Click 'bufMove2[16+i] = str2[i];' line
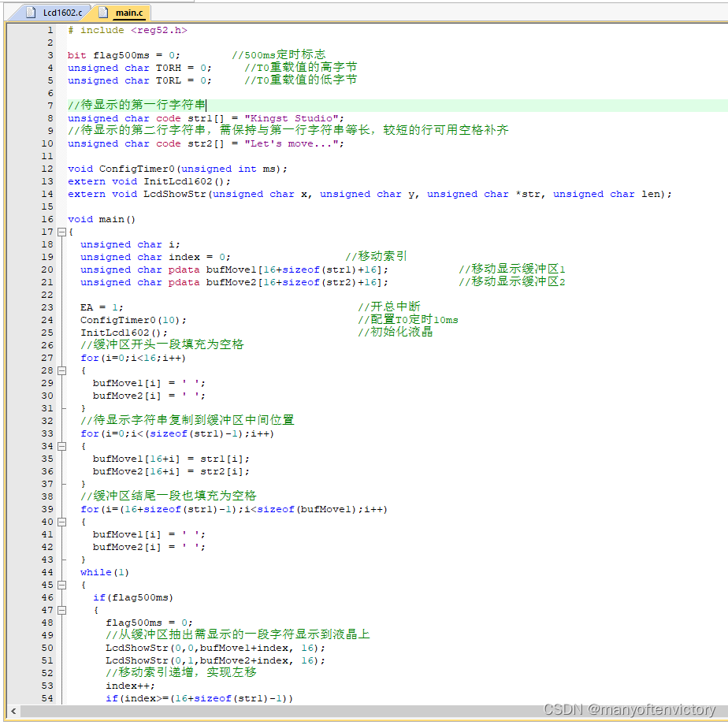The height and width of the screenshot is (725, 728). [171, 471]
